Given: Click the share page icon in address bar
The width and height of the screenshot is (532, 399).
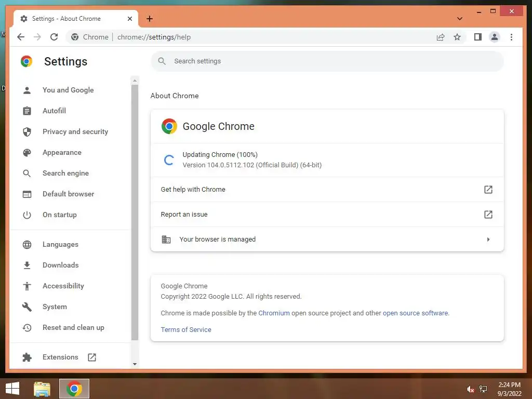Looking at the screenshot, I should 441,37.
